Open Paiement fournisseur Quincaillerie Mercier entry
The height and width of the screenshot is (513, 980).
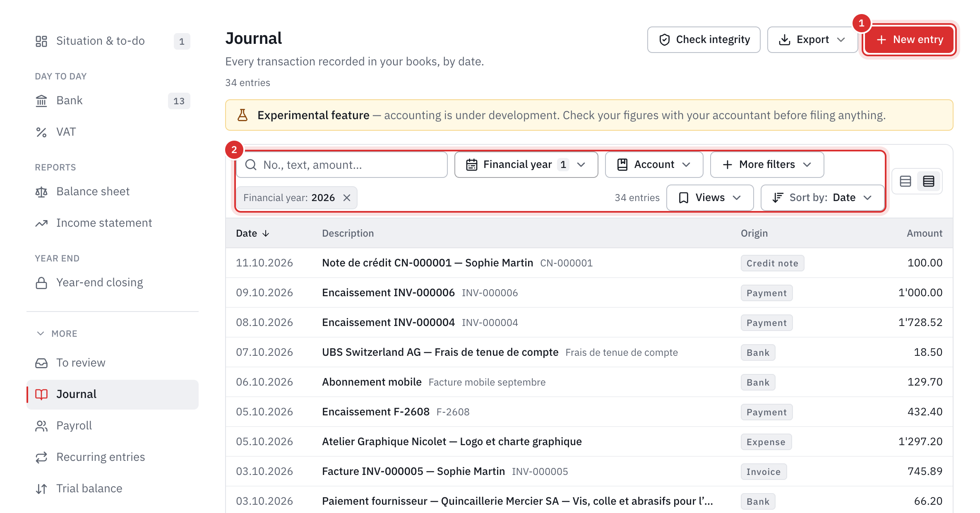coord(589,500)
